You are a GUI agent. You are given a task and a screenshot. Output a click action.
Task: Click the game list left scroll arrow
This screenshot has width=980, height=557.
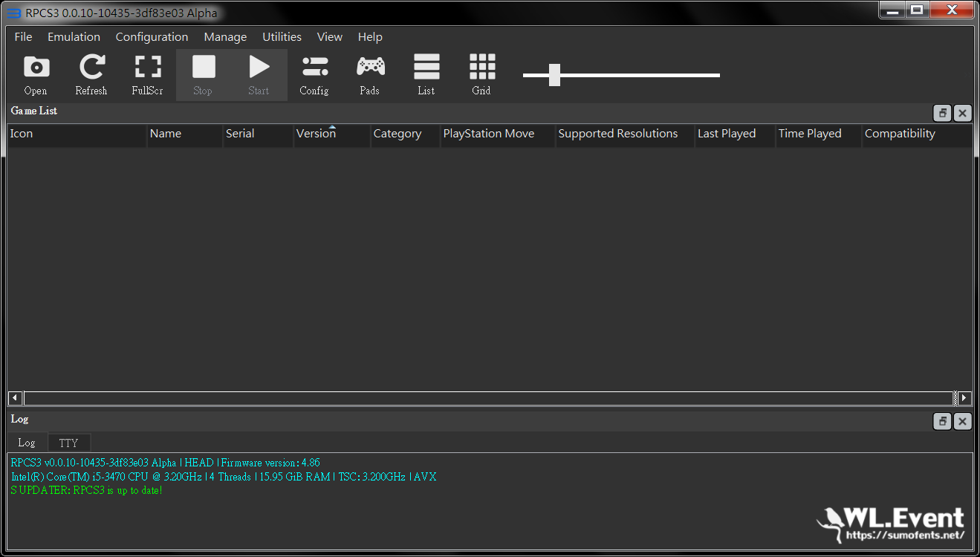[x=15, y=398]
